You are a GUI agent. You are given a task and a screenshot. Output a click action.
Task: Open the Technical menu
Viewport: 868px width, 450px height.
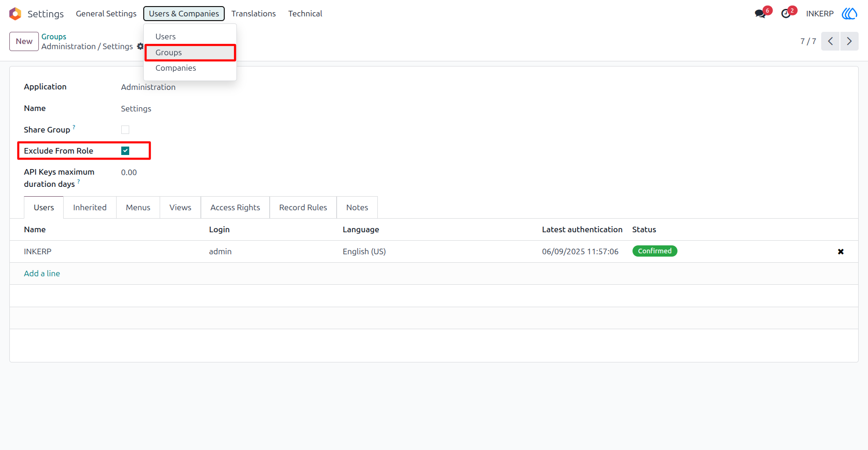point(305,14)
